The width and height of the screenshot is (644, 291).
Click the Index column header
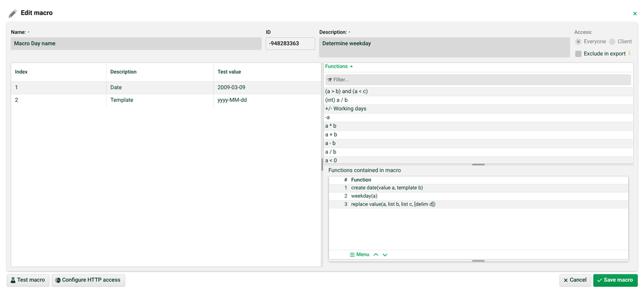coord(59,72)
